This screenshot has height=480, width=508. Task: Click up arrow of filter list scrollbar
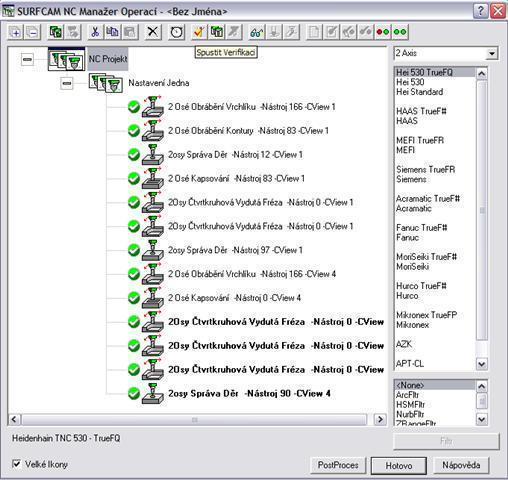tap(481, 386)
